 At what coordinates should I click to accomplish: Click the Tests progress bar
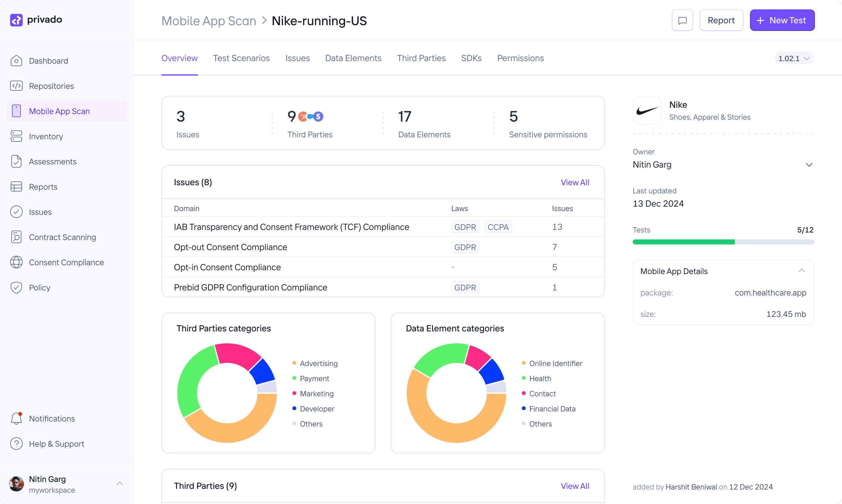coord(723,242)
